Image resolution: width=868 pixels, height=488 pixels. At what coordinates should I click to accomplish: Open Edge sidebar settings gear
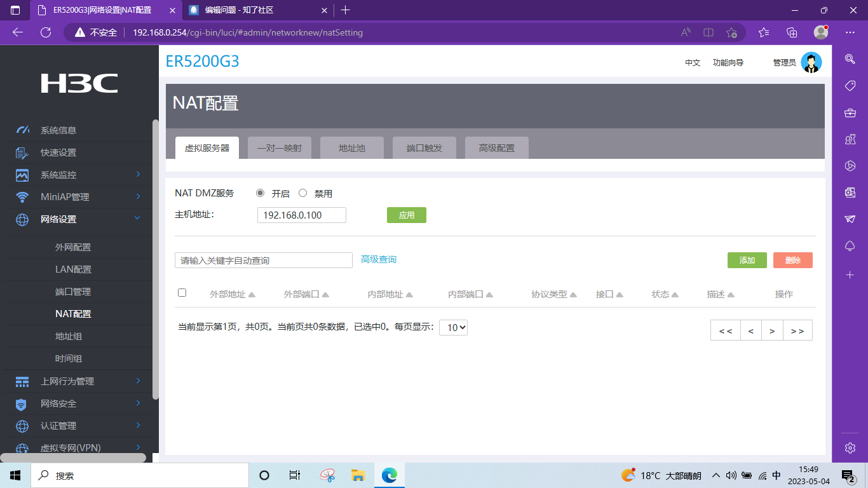pyautogui.click(x=850, y=447)
